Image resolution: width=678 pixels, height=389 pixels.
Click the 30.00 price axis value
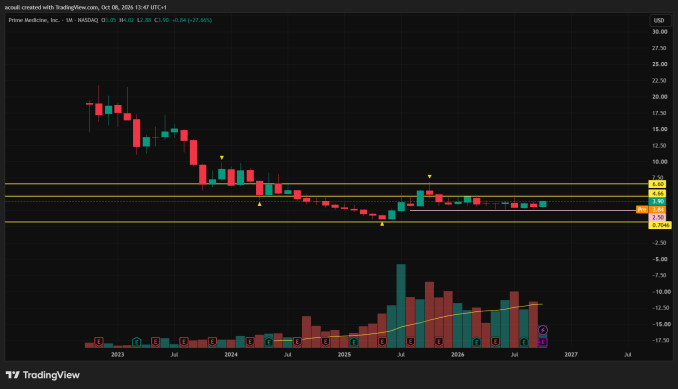coord(659,32)
